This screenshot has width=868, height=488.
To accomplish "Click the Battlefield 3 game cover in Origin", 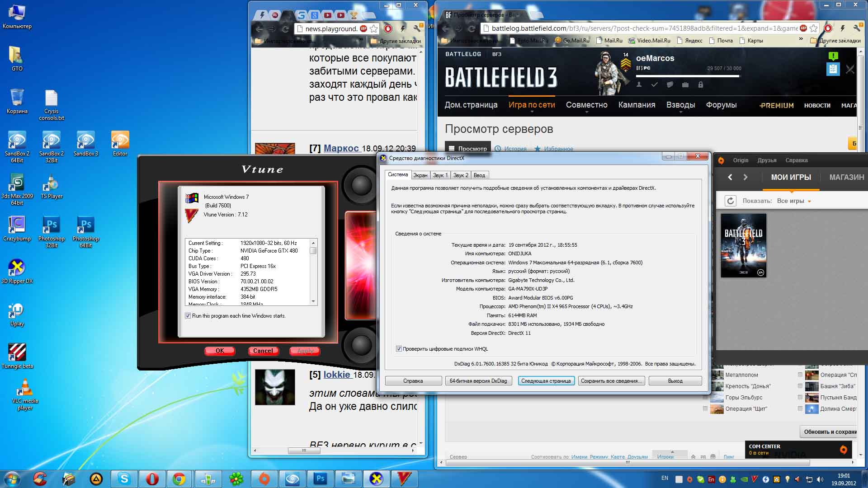I will [x=743, y=245].
